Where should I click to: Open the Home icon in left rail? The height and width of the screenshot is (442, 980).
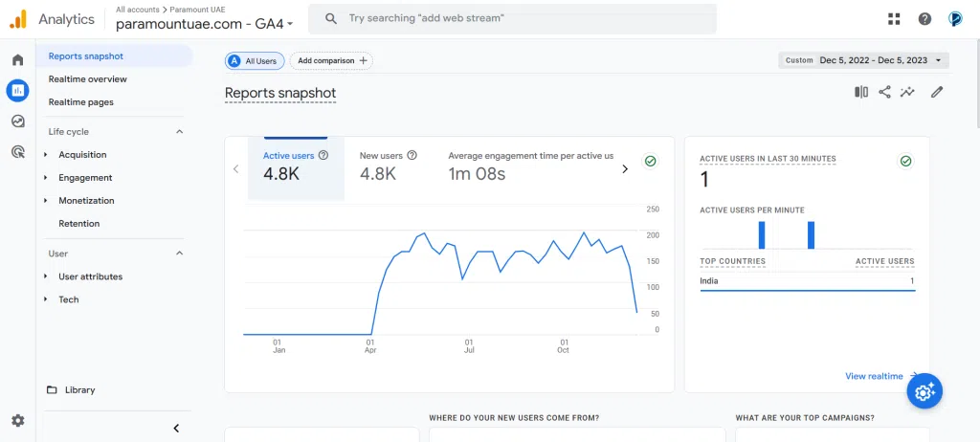click(17, 60)
